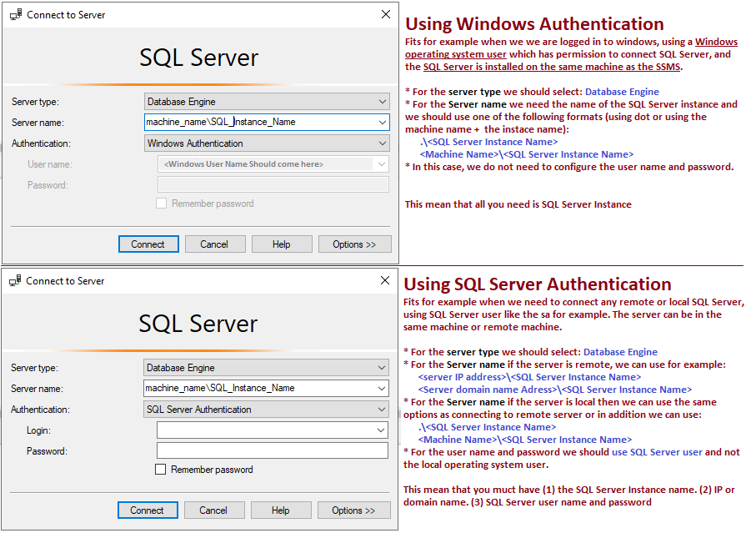Expand disabled User name dropdown in top dialog

click(x=382, y=164)
